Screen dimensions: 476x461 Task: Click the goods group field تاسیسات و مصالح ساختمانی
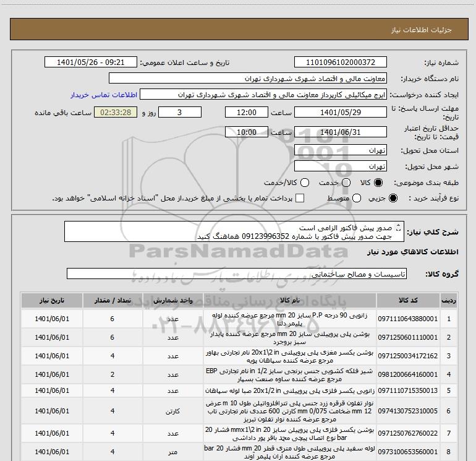[237, 274]
